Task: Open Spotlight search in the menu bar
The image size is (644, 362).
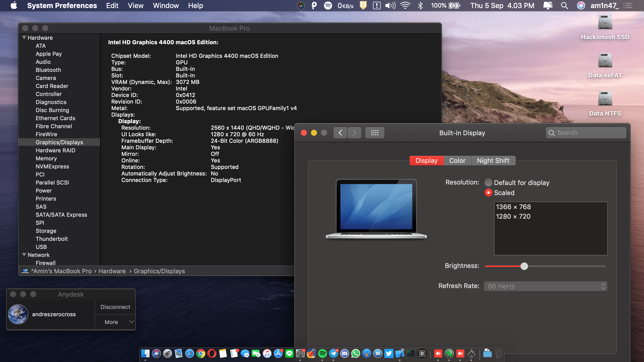Action: coord(564,5)
